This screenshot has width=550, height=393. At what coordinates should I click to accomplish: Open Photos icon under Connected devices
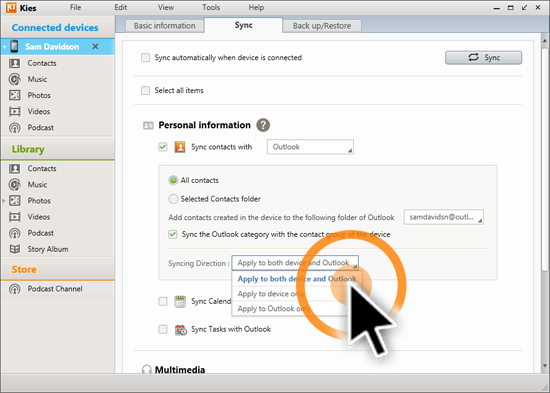14,95
